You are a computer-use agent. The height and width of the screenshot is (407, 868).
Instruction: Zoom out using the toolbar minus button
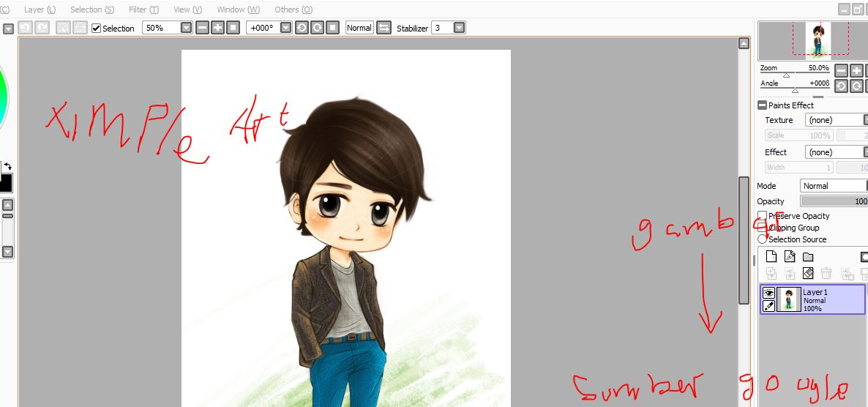tap(202, 28)
